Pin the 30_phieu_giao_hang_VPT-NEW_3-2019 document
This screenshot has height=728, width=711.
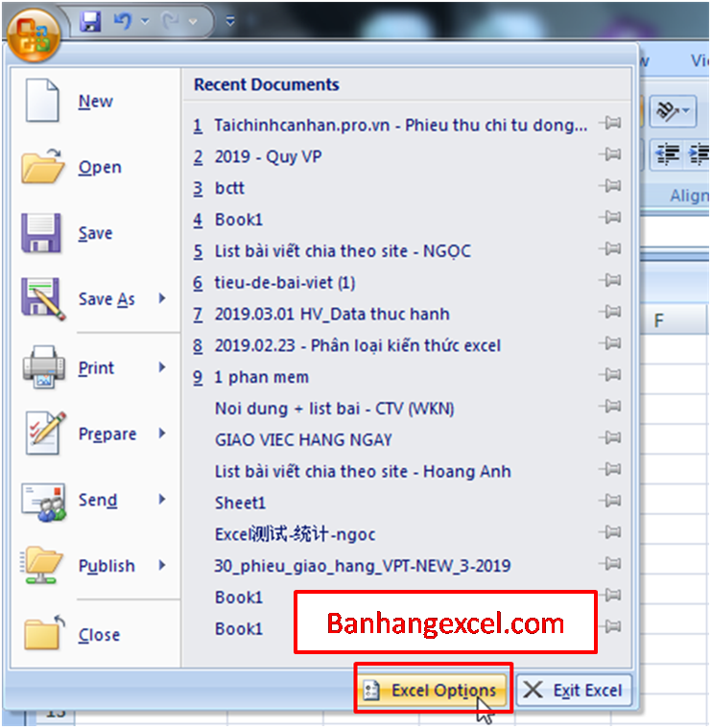pos(610,564)
